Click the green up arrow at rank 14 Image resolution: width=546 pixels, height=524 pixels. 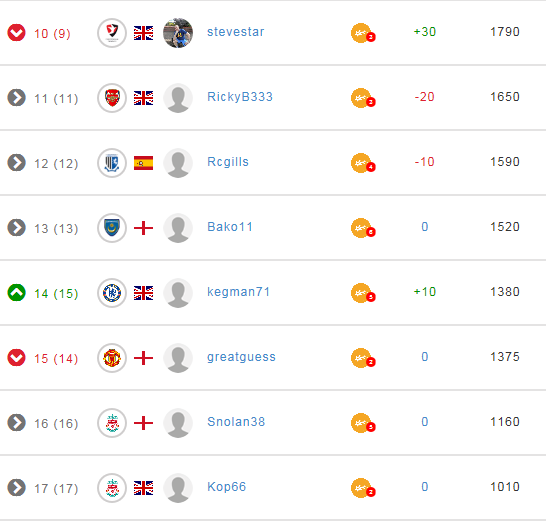coord(16,292)
